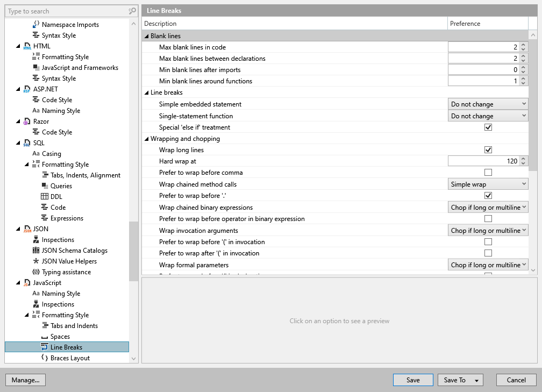This screenshot has width=542, height=392.
Task: Collapse the Blank lines section
Action: (146, 36)
